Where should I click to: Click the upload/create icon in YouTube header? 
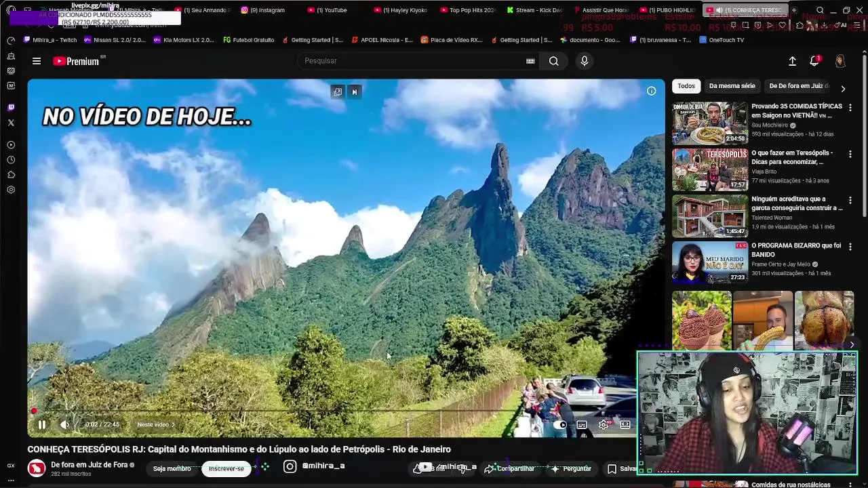click(x=792, y=61)
